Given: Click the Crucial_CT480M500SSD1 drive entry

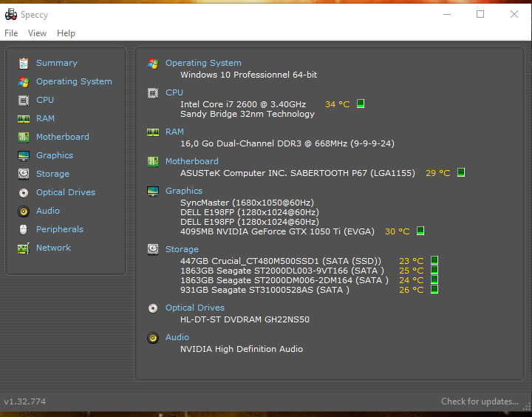Looking at the screenshot, I should click(281, 261).
